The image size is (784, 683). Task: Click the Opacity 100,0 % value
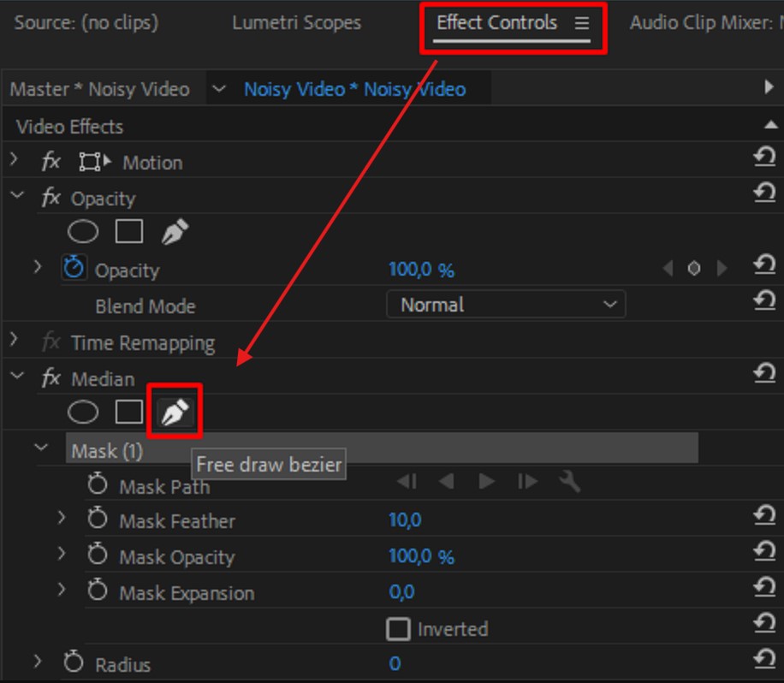(x=421, y=270)
